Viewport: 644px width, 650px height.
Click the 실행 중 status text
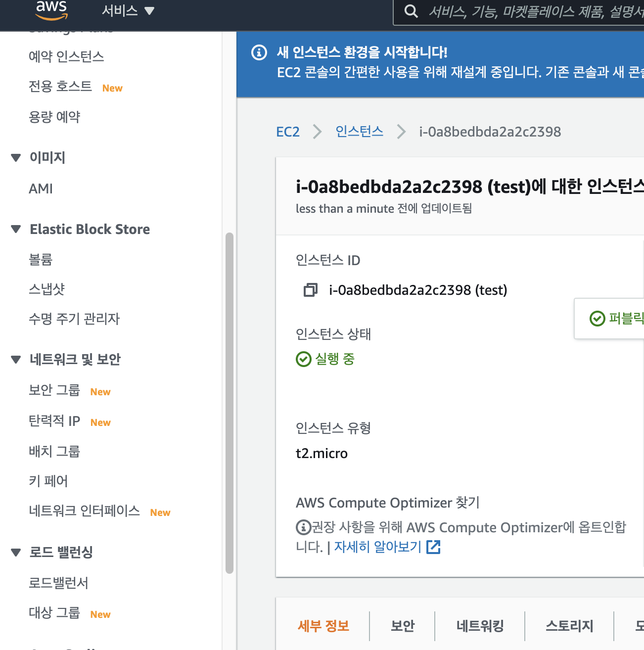coord(335,359)
